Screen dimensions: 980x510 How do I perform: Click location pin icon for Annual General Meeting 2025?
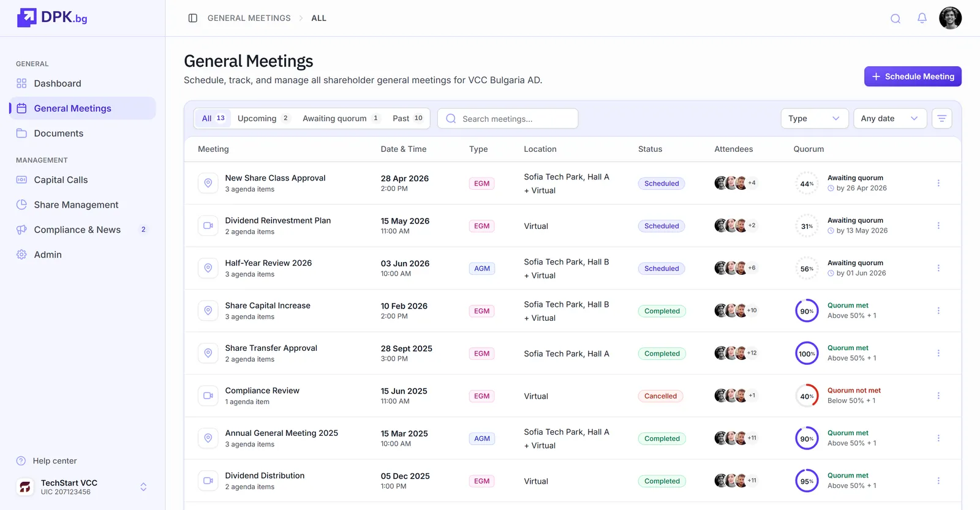(208, 438)
